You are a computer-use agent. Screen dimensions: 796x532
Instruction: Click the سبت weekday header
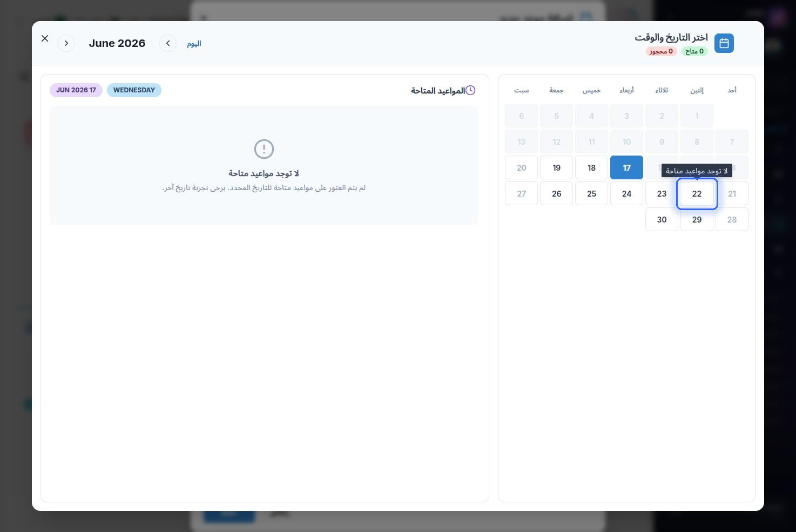point(521,90)
